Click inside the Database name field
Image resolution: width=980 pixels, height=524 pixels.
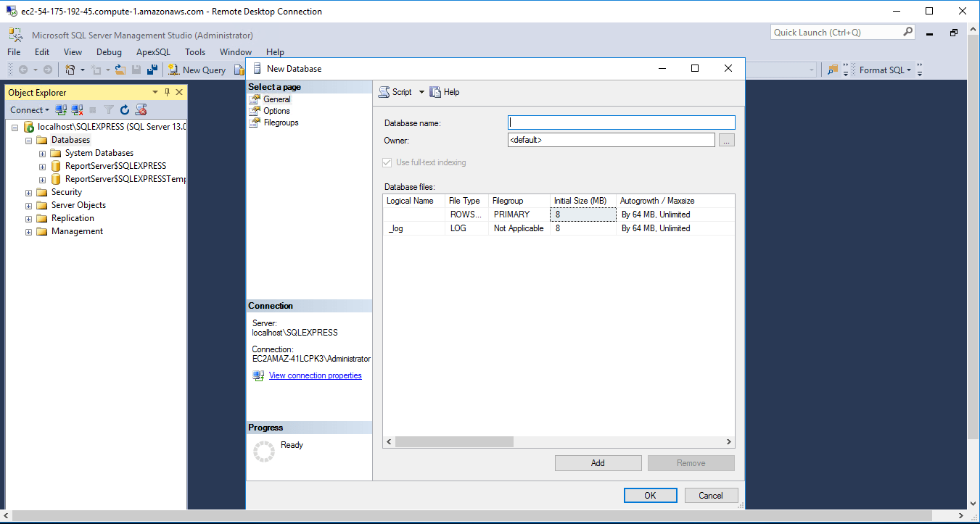pyautogui.click(x=620, y=122)
